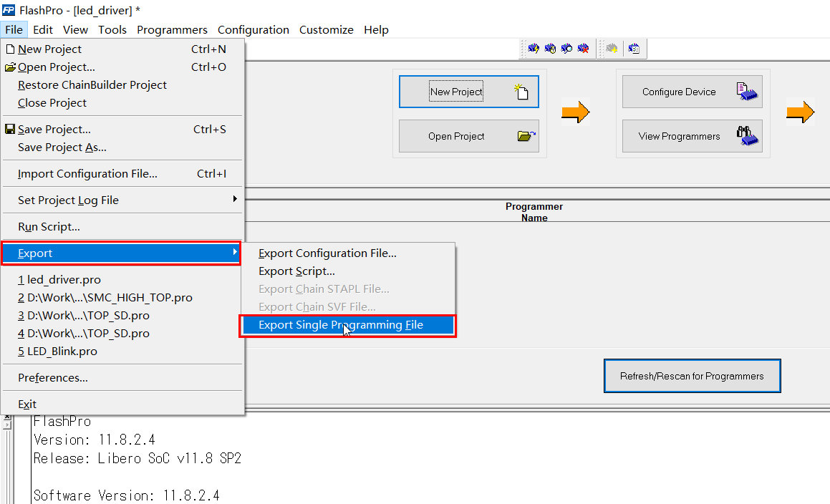Click the Programmer Name column header
The width and height of the screenshot is (830, 504).
click(534, 212)
